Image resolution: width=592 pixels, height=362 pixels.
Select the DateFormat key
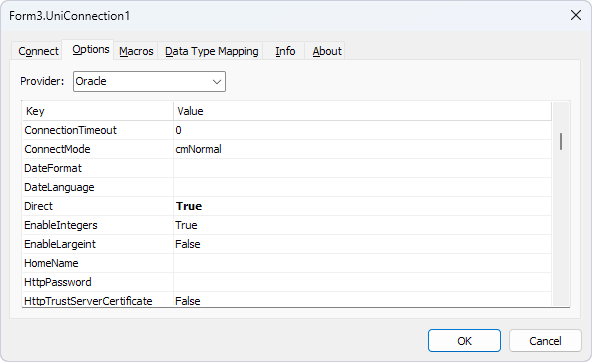pos(98,168)
